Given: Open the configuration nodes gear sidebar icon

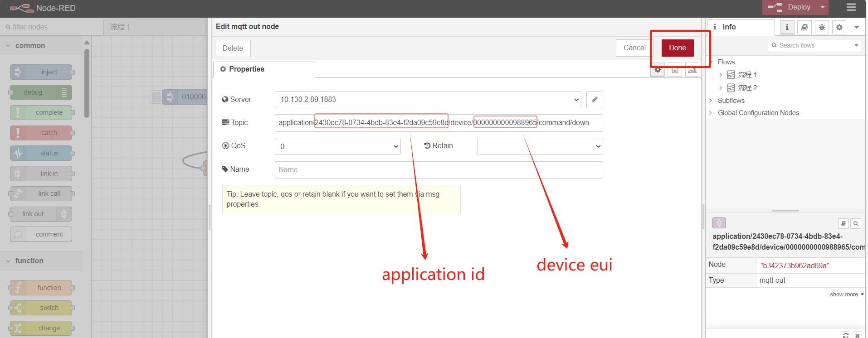Looking at the screenshot, I should tap(839, 27).
